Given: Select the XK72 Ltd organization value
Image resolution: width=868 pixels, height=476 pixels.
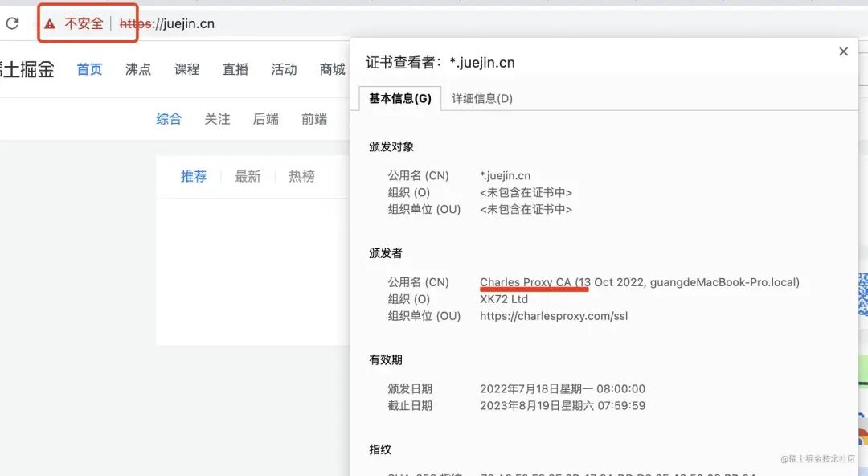Looking at the screenshot, I should pyautogui.click(x=504, y=299).
